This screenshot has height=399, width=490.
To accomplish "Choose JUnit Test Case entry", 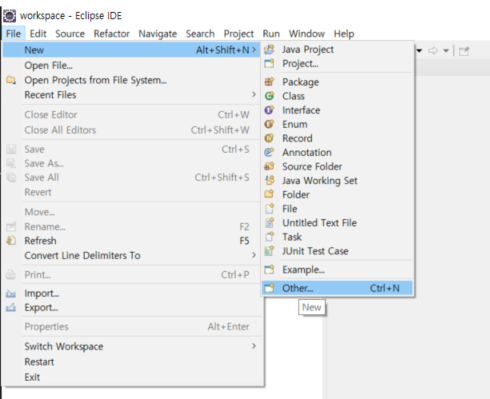I will coord(337,251).
